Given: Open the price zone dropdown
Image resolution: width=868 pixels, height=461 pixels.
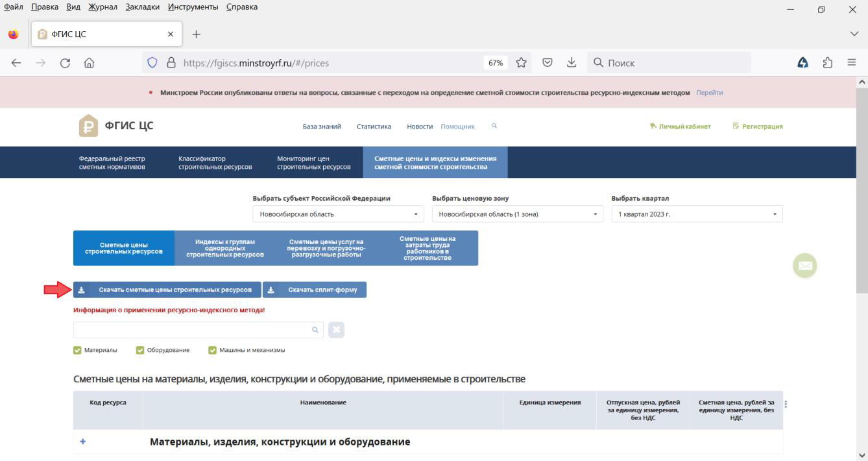Looking at the screenshot, I should (517, 214).
